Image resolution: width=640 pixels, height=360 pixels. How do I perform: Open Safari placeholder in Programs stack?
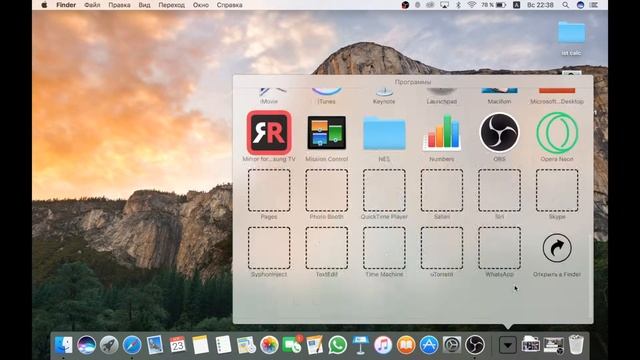[x=442, y=190]
